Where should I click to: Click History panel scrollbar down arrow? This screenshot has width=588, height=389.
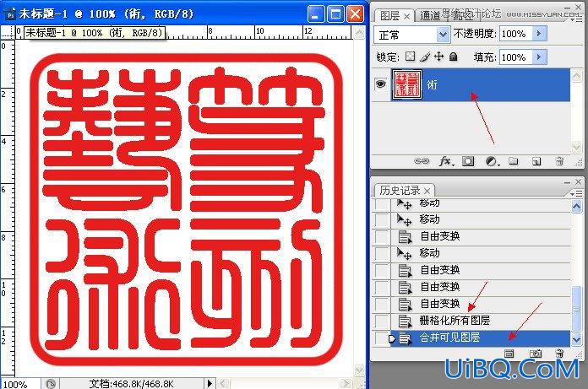coord(576,339)
